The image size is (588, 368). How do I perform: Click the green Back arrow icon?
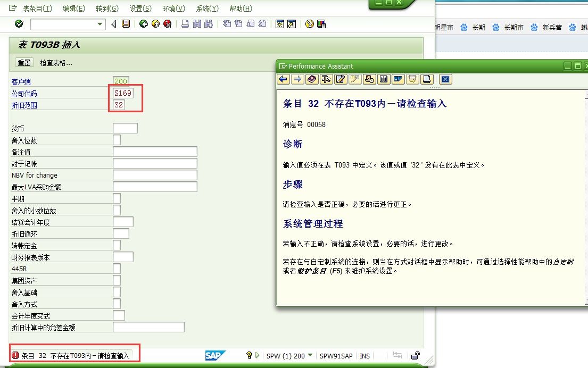click(143, 24)
